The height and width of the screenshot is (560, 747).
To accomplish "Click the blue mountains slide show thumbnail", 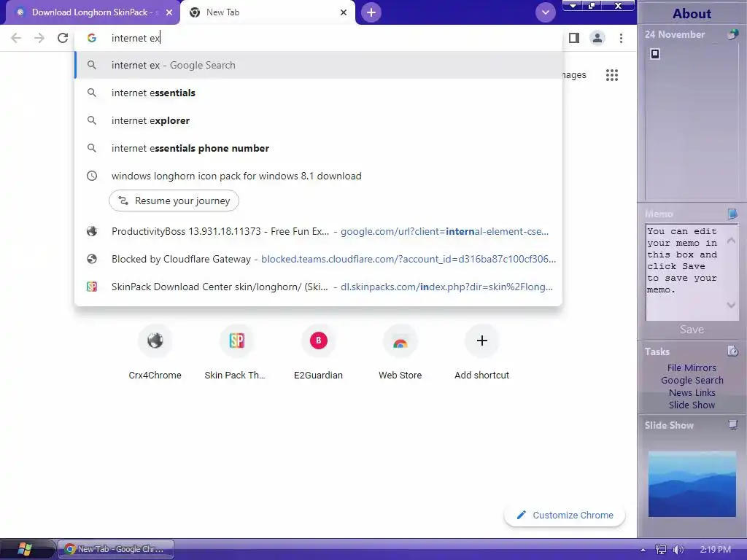I will 692,484.
